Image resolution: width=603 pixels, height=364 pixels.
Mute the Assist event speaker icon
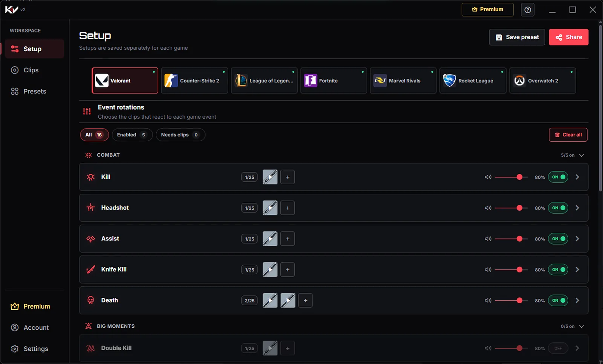point(488,239)
